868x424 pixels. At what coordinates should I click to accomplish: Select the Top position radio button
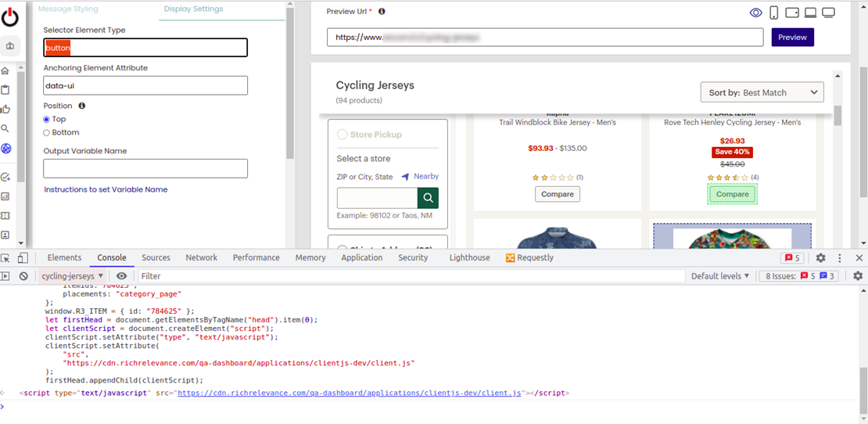(x=47, y=120)
